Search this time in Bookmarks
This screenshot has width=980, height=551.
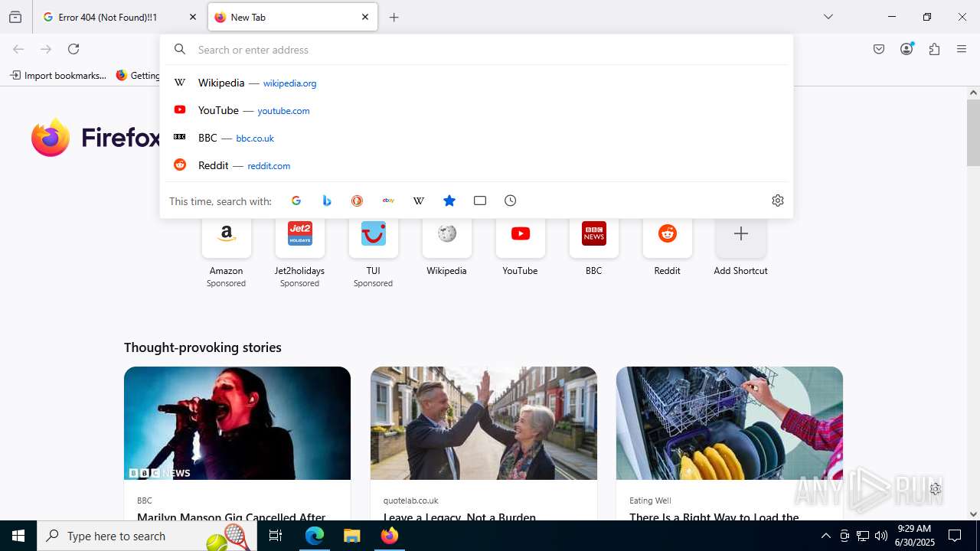pos(449,201)
